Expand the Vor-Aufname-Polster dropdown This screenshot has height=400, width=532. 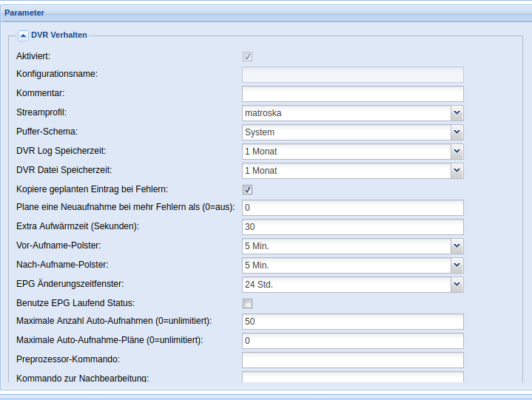(457, 246)
